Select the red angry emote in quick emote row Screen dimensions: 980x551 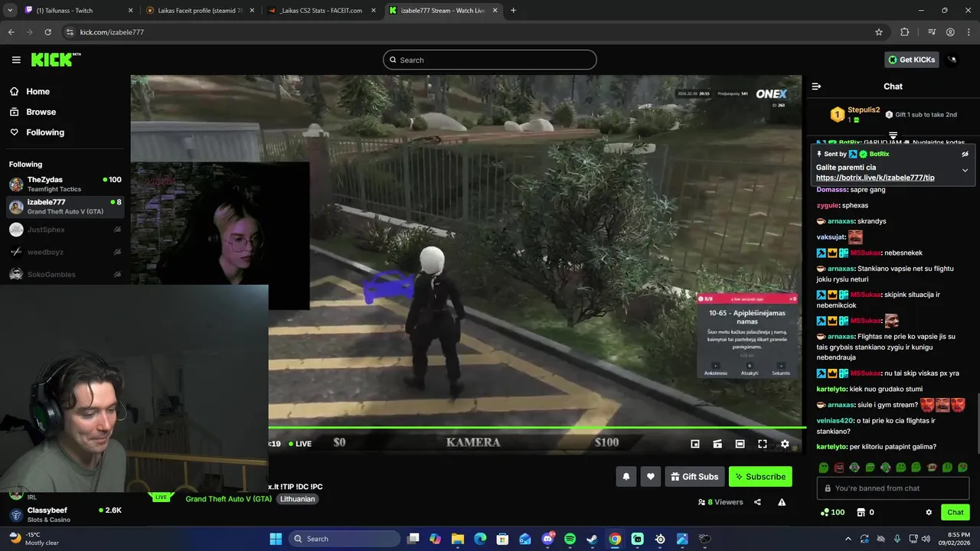[839, 468]
